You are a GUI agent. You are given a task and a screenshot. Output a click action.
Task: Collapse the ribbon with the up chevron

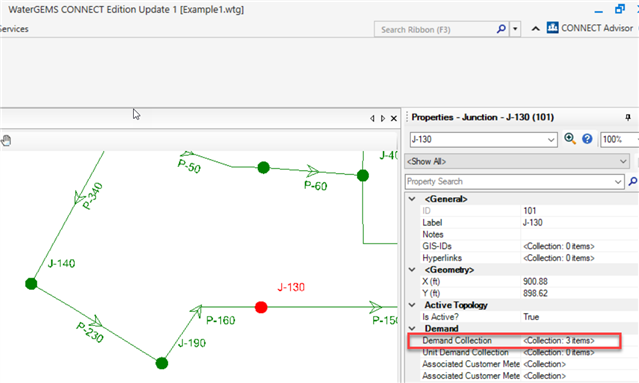pos(535,29)
